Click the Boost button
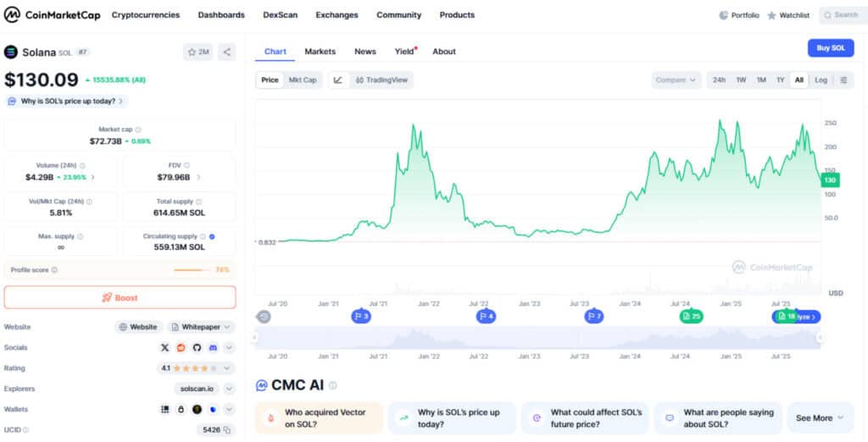 point(120,297)
